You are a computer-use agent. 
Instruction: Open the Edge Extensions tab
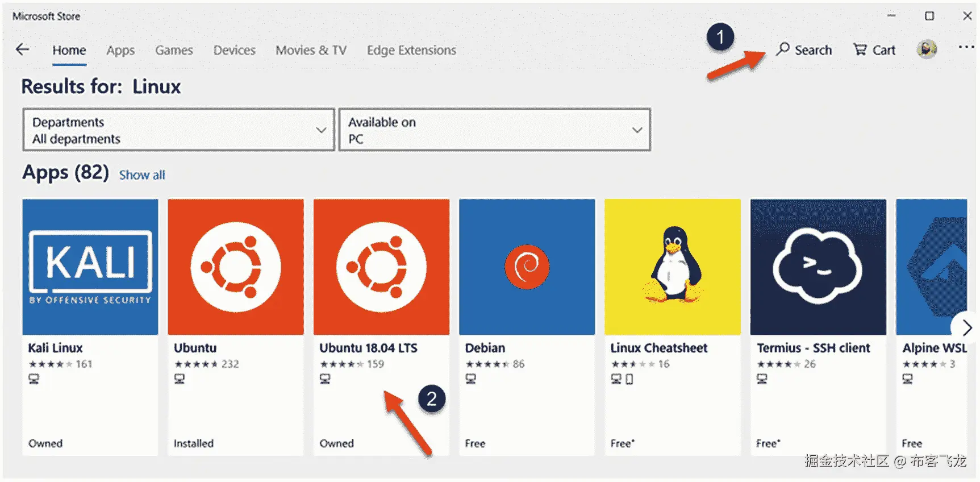pos(411,50)
